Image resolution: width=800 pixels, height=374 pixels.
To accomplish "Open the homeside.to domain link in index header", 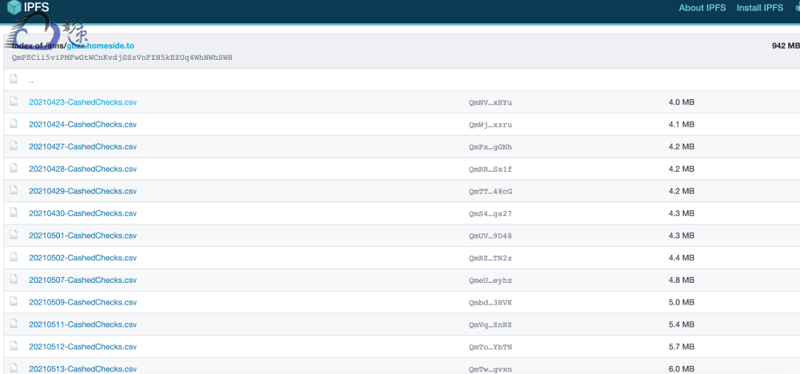I will pyautogui.click(x=100, y=46).
